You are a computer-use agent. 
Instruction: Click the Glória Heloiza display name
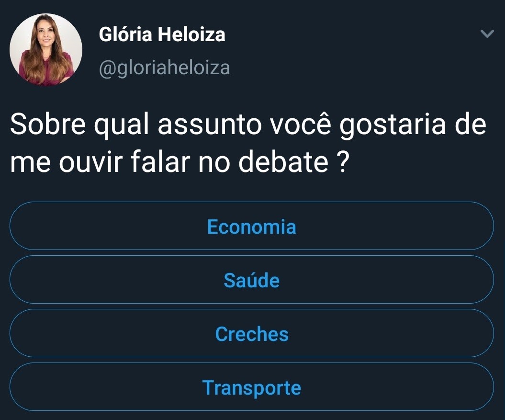[162, 34]
